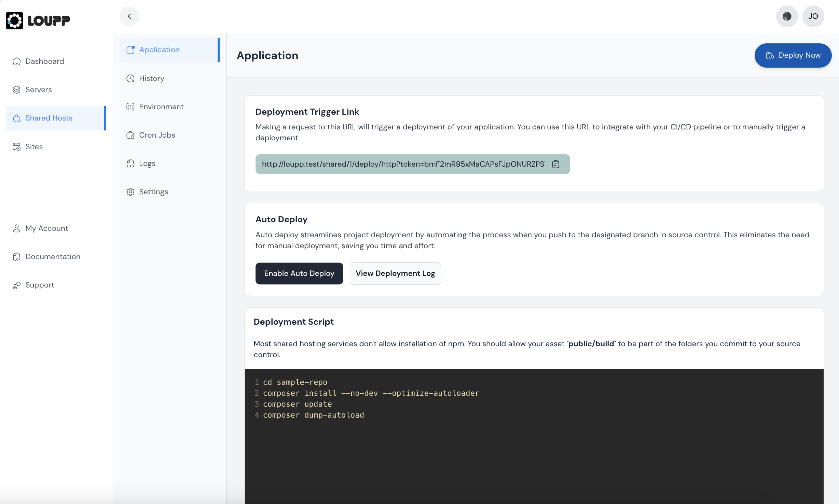839x504 pixels.
Task: Click the Shared Hosts icon
Action: pyautogui.click(x=16, y=118)
